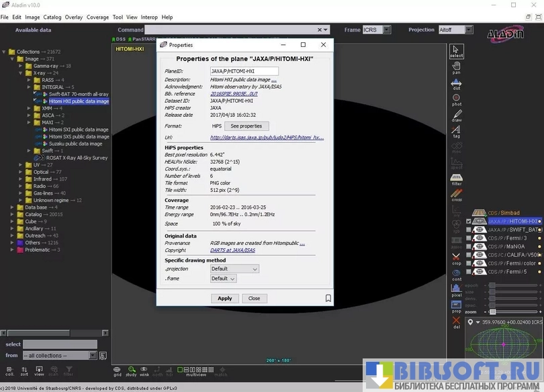Open the .projection dropdown
The height and width of the screenshot is (392, 544).
coord(234,268)
